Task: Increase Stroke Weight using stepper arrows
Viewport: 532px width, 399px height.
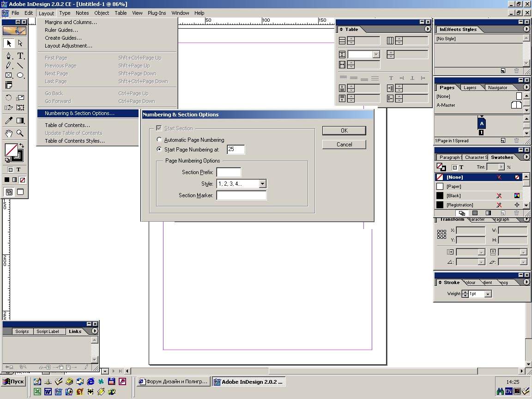Action: click(465, 292)
